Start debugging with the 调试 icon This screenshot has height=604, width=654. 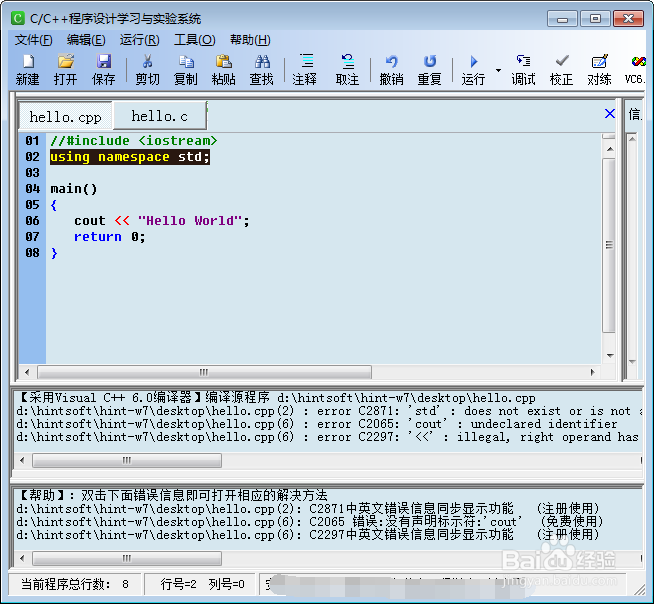pos(523,70)
